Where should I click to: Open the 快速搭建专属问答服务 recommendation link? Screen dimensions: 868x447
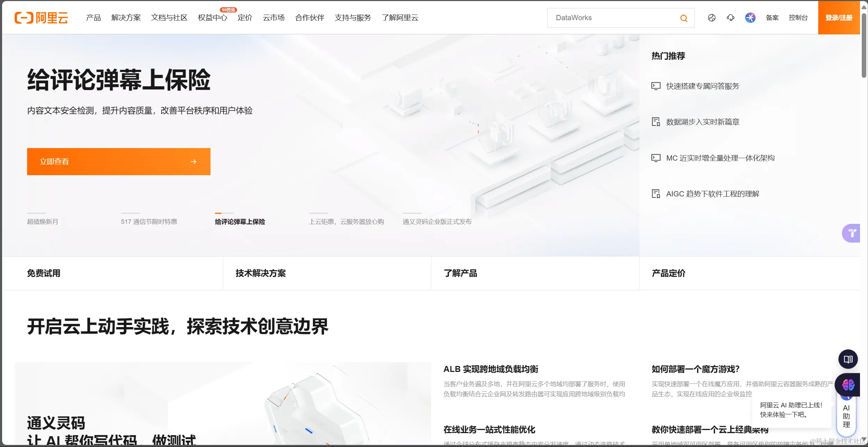(702, 86)
